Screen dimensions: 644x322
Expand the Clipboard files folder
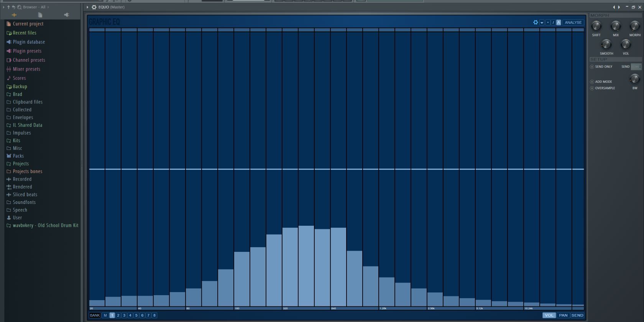pos(25,102)
